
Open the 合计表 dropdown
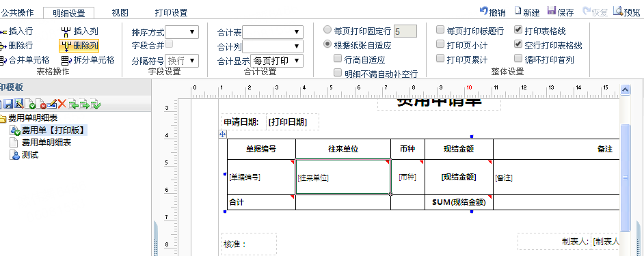[273, 32]
